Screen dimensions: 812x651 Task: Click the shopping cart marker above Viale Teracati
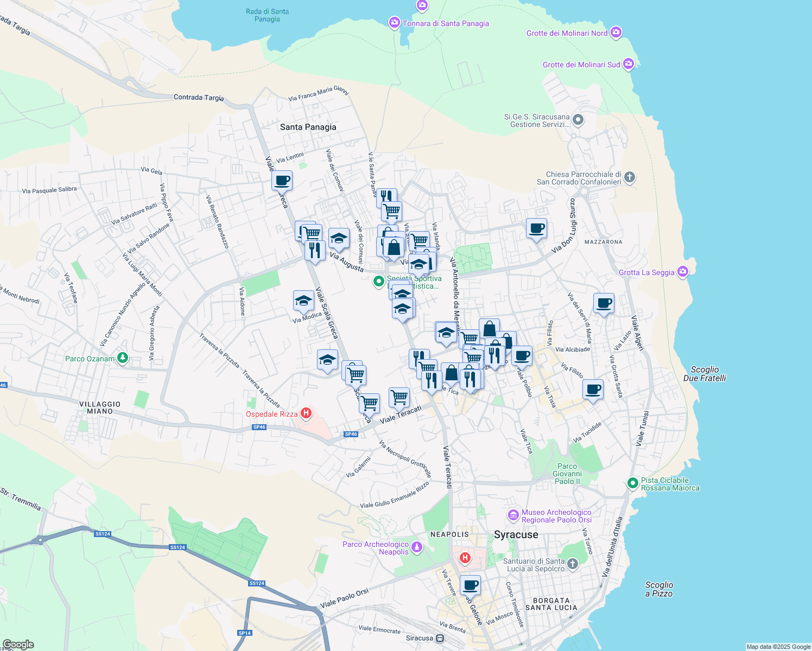(399, 397)
